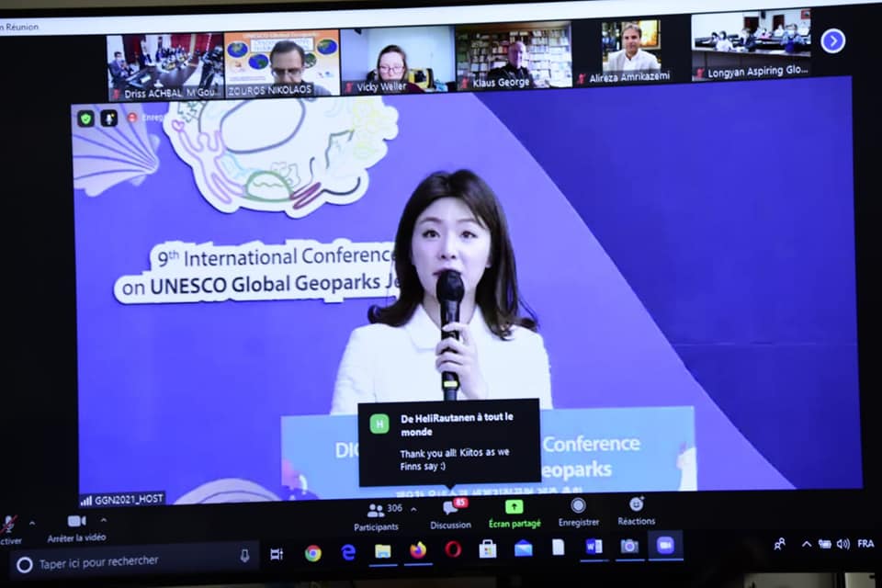Launch Firefox from the taskbar
Screen dimensions: 882x588
pos(418,550)
